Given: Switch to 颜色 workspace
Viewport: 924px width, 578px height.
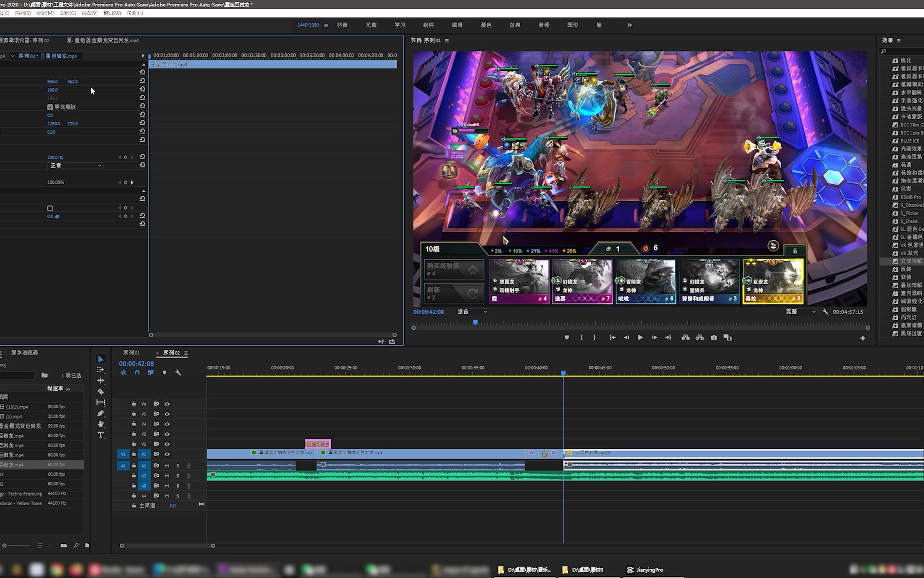Looking at the screenshot, I should (486, 25).
